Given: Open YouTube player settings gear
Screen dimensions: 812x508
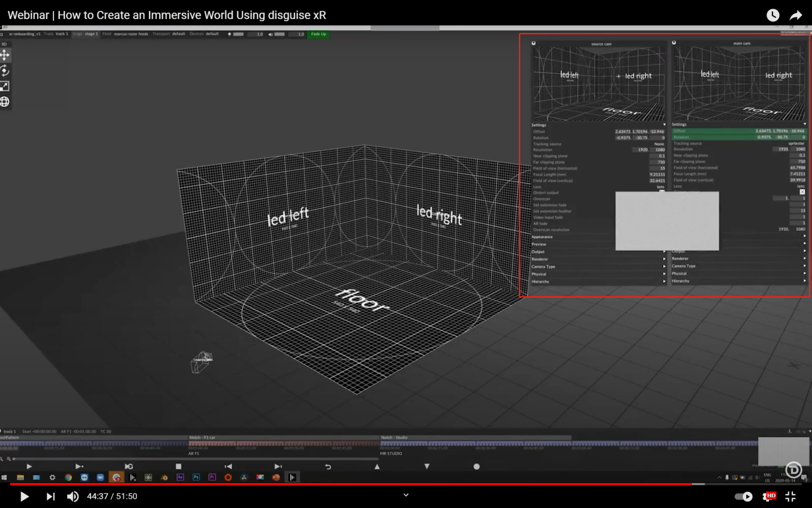Looking at the screenshot, I should pos(768,496).
